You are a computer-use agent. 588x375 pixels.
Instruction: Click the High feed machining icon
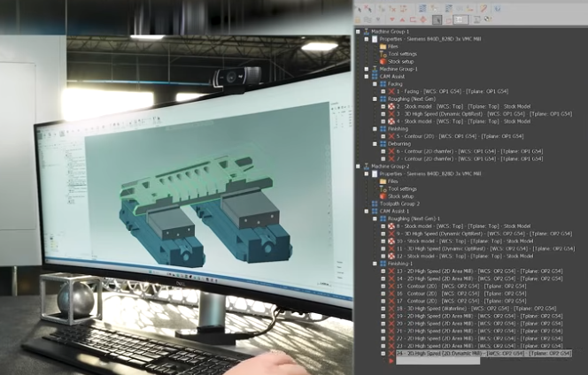click(469, 8)
